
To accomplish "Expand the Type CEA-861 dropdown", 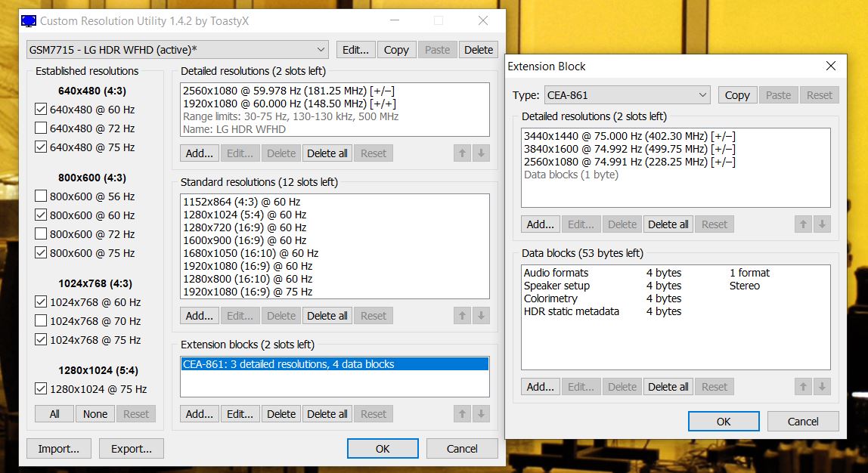I will tap(627, 95).
